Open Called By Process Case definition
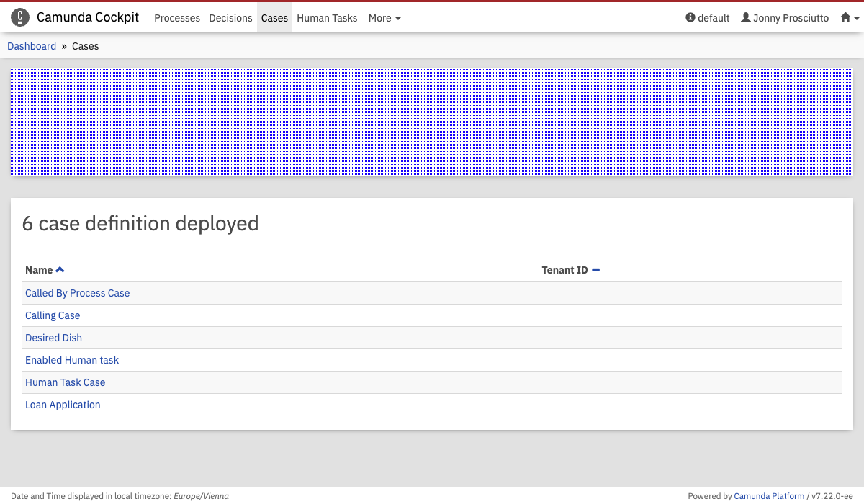The image size is (864, 504). coord(77,293)
